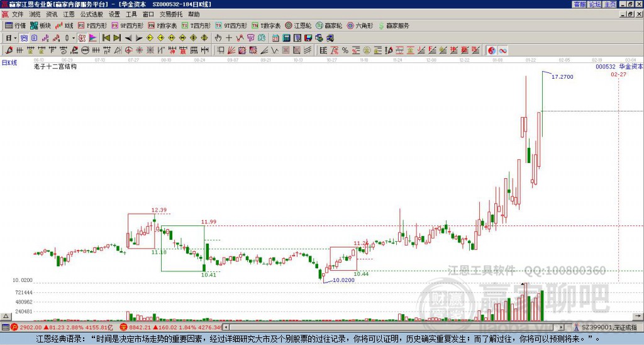Click the gold coin circle icon
Image resolution: width=644 pixels, height=345 pixels.
coord(367,50)
